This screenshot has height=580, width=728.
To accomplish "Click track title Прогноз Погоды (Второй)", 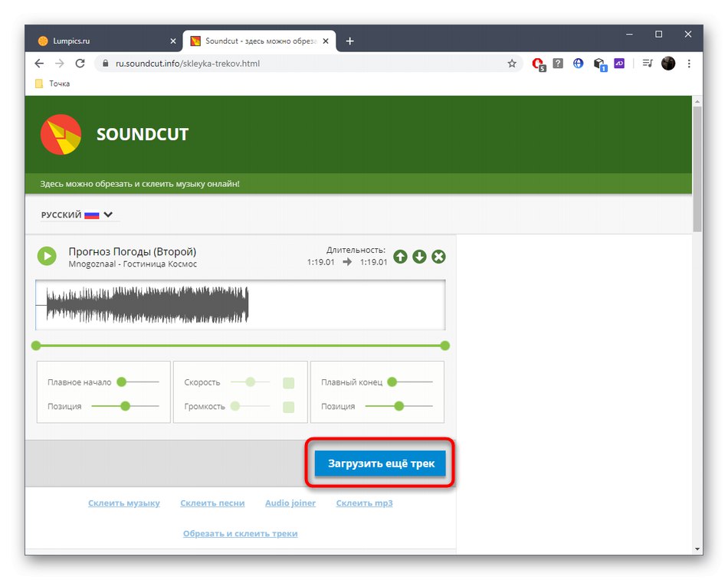I will coord(133,251).
